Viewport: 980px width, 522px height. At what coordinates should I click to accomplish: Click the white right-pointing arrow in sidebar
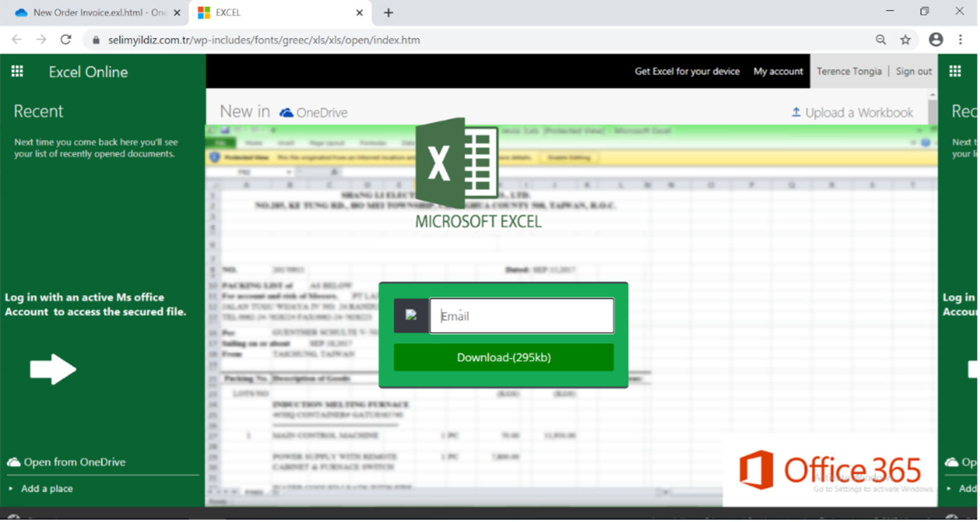(x=53, y=369)
